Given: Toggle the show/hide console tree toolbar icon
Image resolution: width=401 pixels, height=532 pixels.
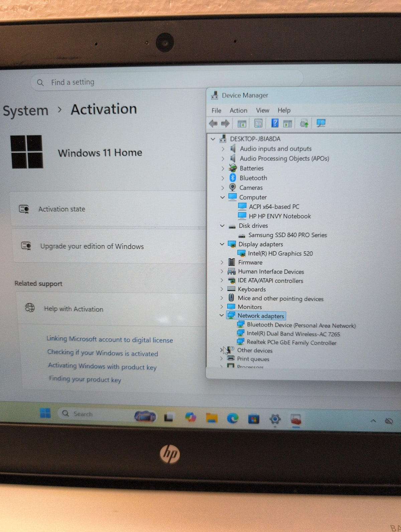Looking at the screenshot, I should (242, 124).
